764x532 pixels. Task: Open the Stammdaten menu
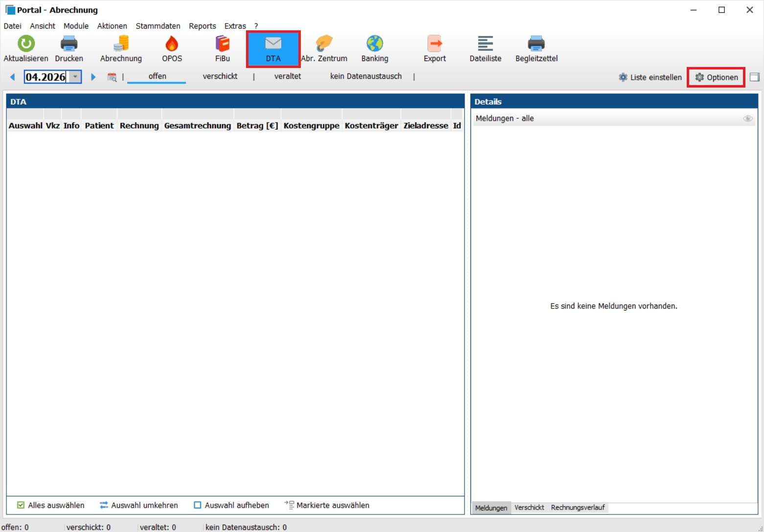(157, 26)
